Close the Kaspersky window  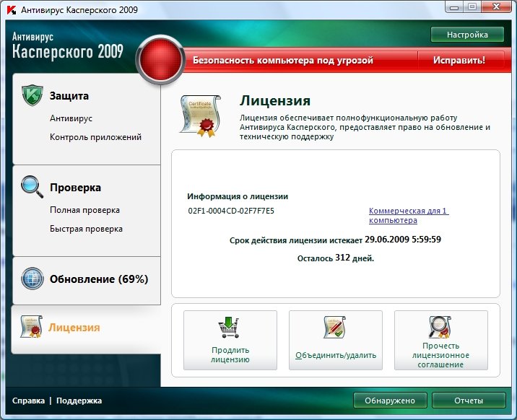pos(496,7)
